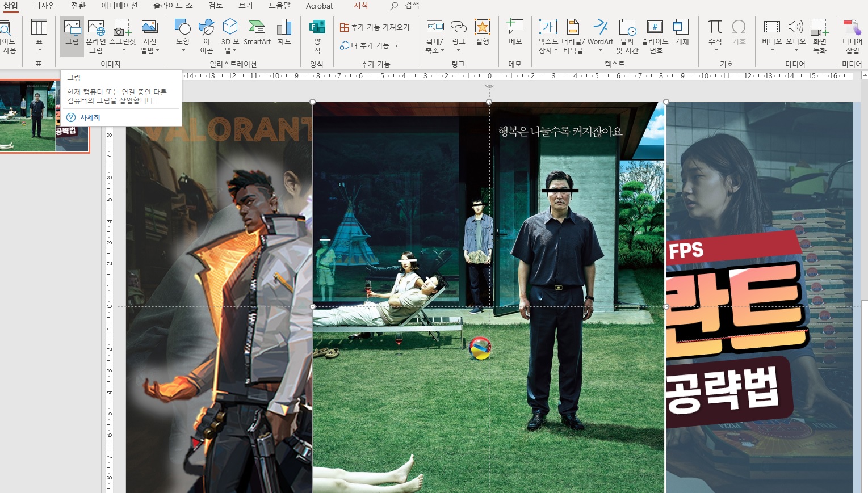The width and height of the screenshot is (868, 493).
Task: Select the slide thumbnail in the left panel
Action: pyautogui.click(x=44, y=116)
